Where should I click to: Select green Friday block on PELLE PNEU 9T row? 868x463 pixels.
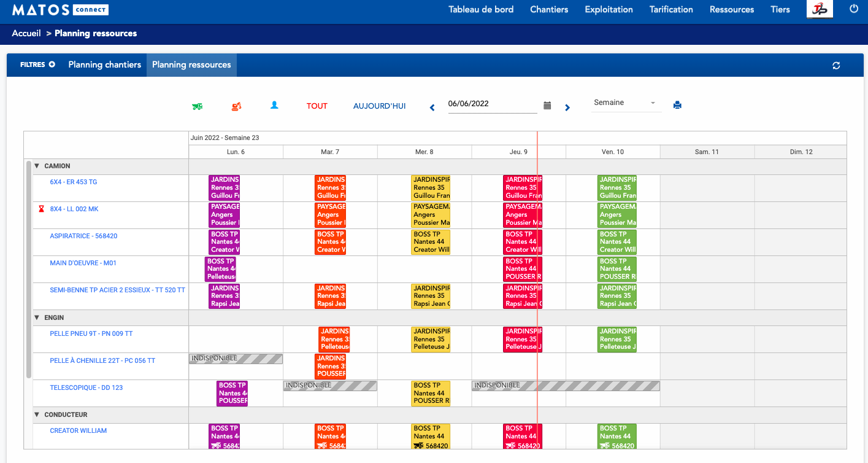pyautogui.click(x=617, y=339)
